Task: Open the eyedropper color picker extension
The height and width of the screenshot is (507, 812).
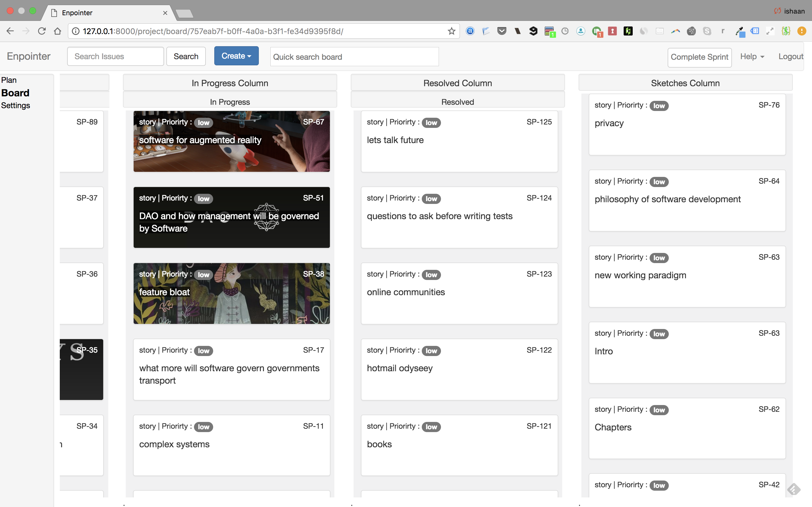Action: [740, 31]
